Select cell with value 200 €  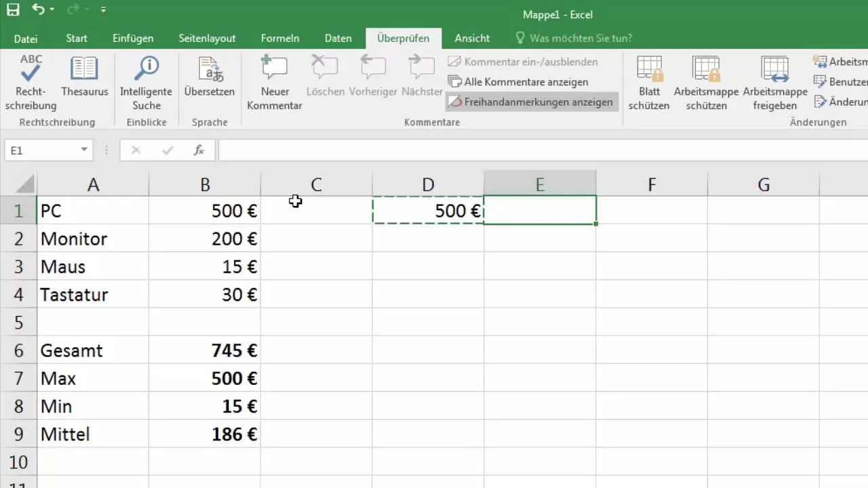click(x=205, y=239)
